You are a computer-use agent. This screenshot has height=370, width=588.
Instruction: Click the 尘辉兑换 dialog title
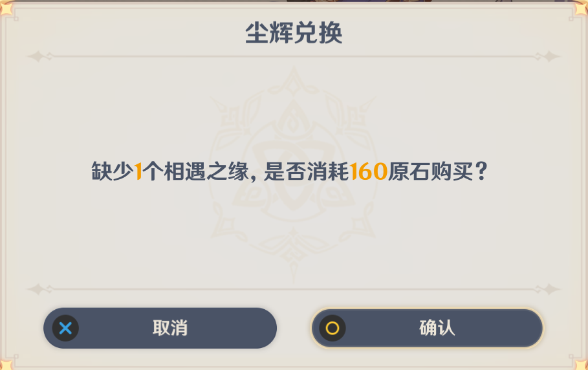294,34
